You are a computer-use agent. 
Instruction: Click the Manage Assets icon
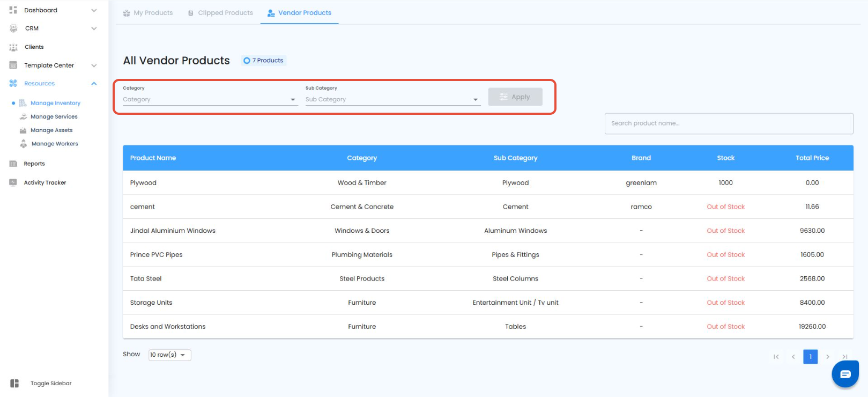point(23,130)
